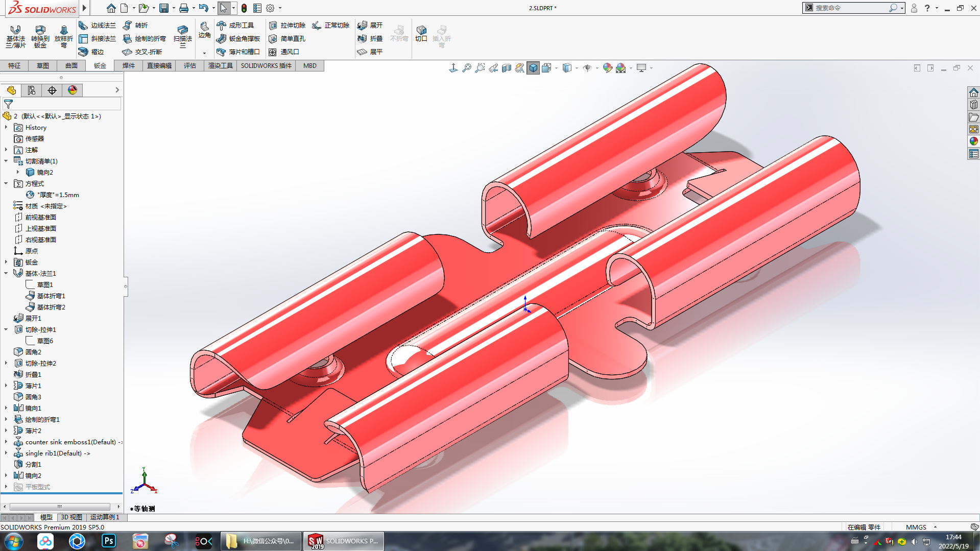The height and width of the screenshot is (551, 980).
Task: Select the 折叠1 feature in the tree
Action: click(x=28, y=374)
